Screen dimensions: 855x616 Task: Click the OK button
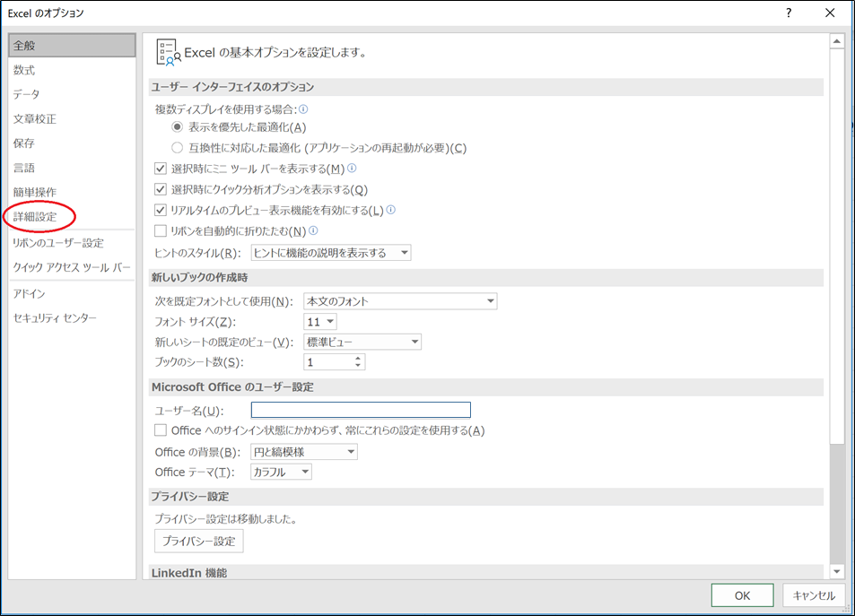point(742,595)
